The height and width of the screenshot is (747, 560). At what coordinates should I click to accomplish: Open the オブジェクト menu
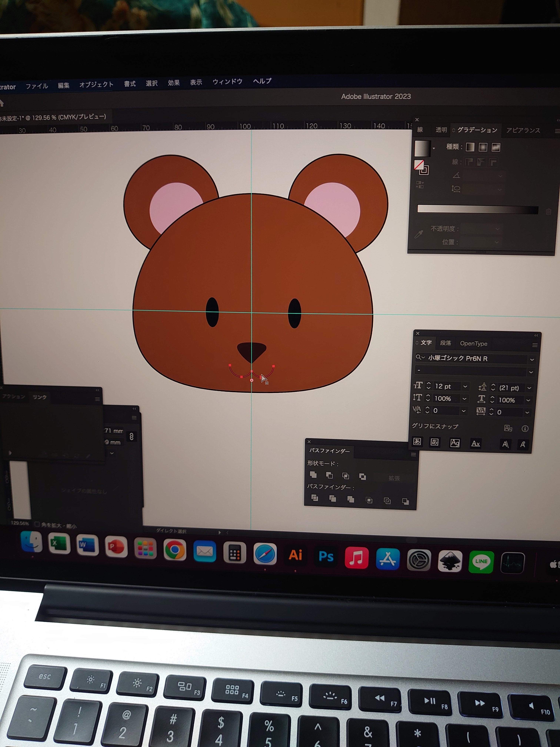pos(96,84)
